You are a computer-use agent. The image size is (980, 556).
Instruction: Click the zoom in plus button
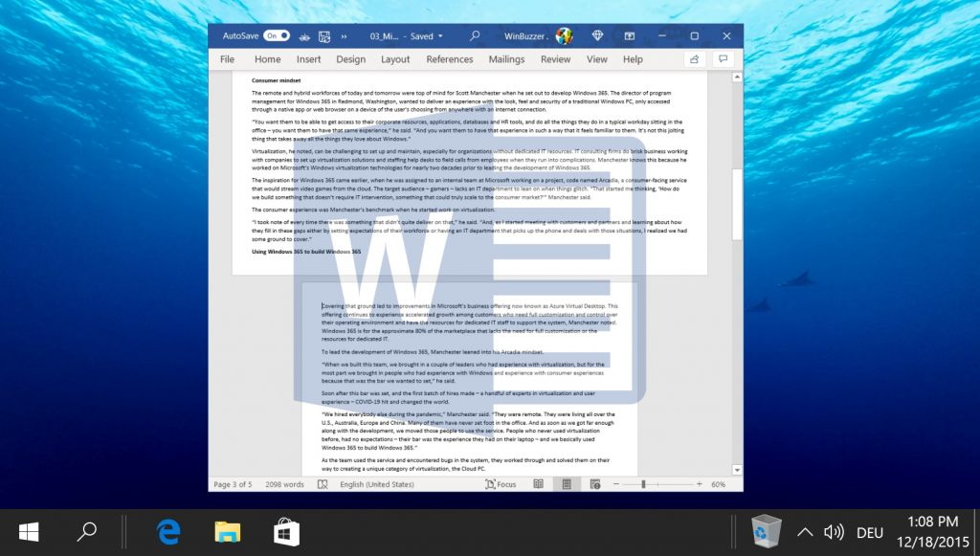(x=699, y=484)
